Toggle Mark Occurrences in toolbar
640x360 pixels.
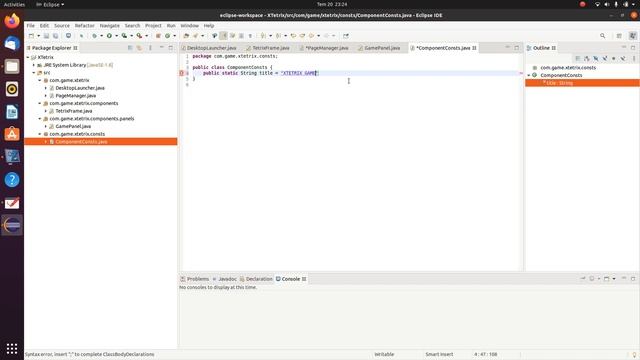(x=224, y=36)
